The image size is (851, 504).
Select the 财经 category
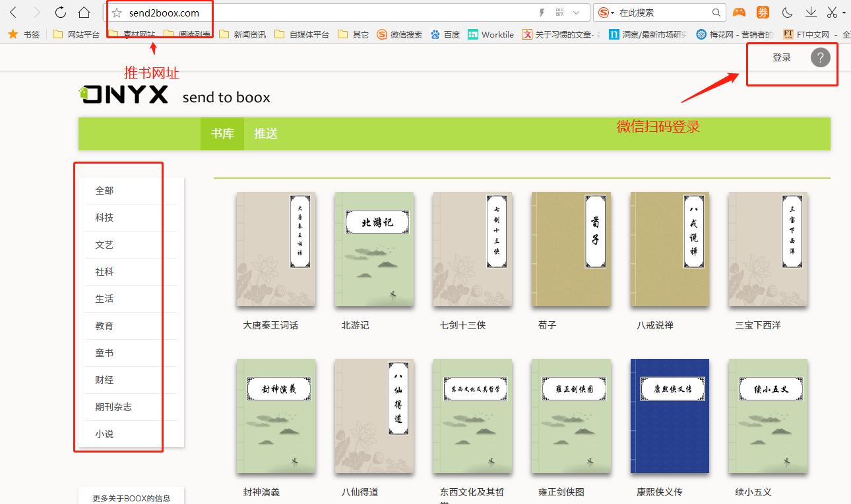(131, 380)
